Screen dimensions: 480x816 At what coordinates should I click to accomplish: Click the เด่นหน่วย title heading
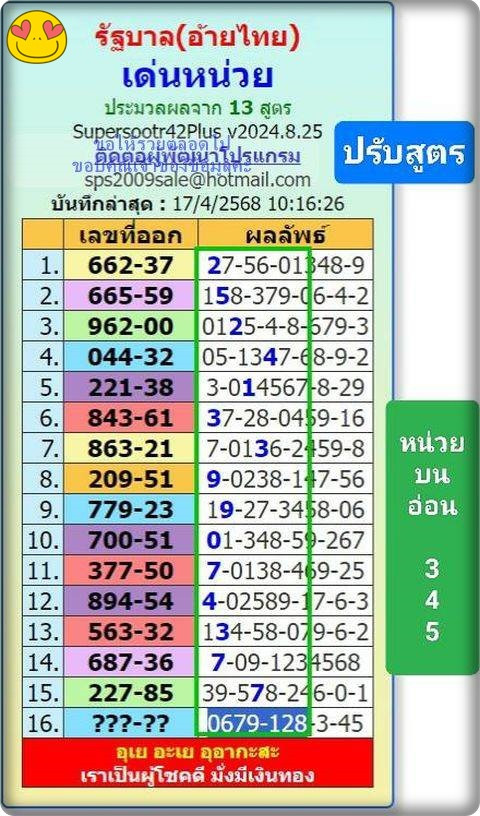(198, 76)
